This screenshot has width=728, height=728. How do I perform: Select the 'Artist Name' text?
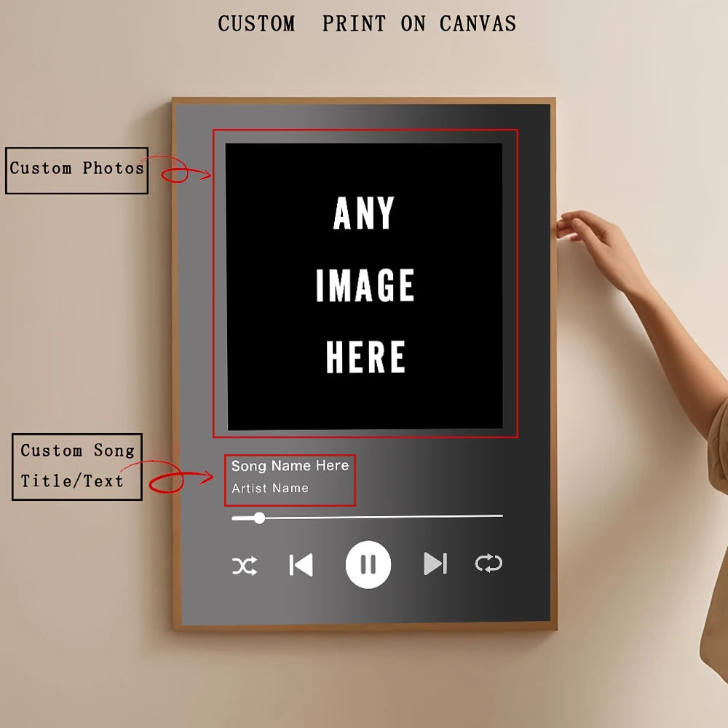pos(270,488)
